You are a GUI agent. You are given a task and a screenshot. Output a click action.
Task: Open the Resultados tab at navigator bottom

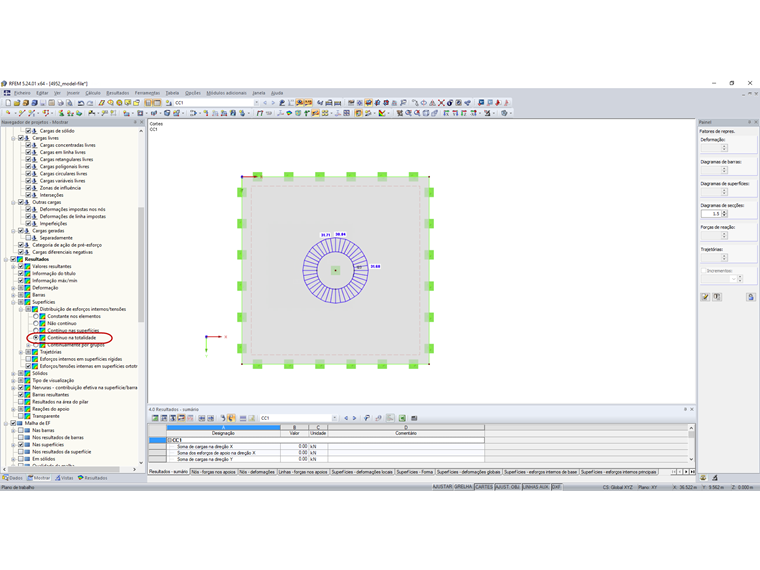point(93,478)
